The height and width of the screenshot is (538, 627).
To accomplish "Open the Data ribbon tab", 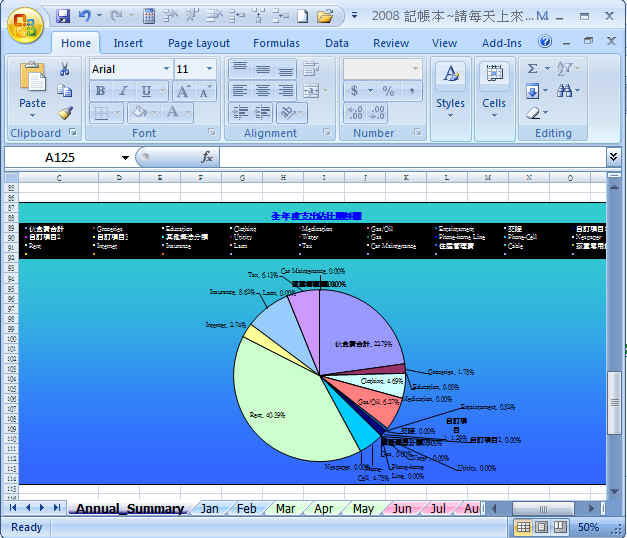I will pos(337,43).
